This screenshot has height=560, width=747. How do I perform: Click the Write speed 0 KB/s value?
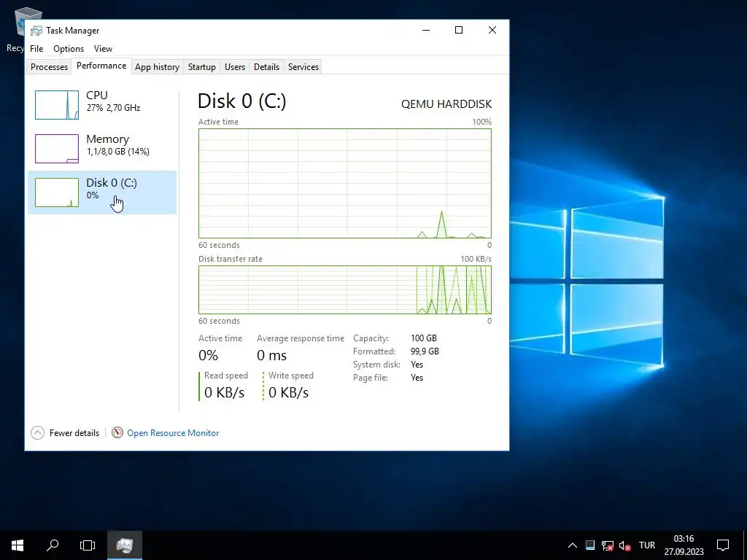(289, 392)
